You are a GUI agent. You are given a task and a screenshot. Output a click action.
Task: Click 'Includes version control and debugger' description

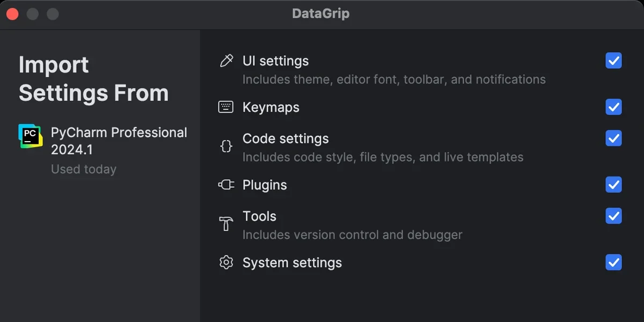coord(352,235)
